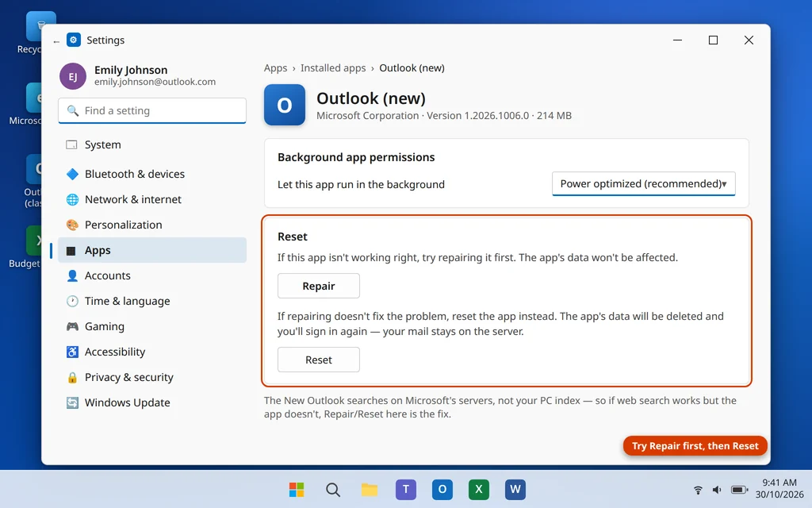Close the Settings window
812x508 pixels.
749,40
